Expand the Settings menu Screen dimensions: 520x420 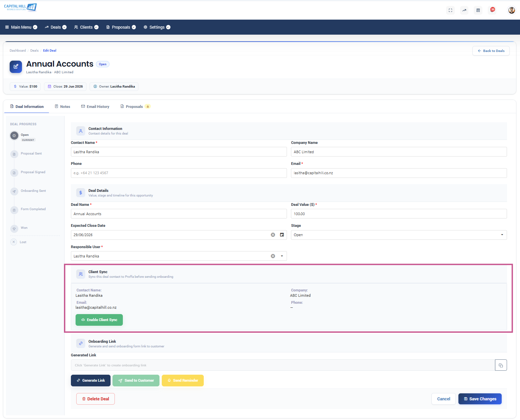click(157, 27)
